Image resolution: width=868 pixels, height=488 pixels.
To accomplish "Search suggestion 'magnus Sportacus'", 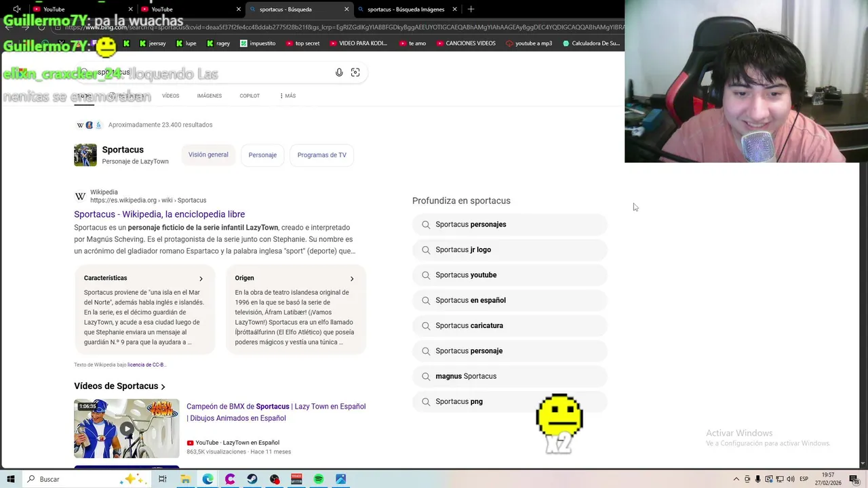I will [509, 376].
